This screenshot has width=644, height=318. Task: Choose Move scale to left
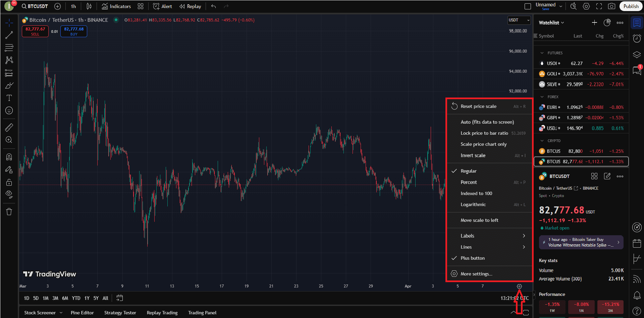tap(489, 220)
